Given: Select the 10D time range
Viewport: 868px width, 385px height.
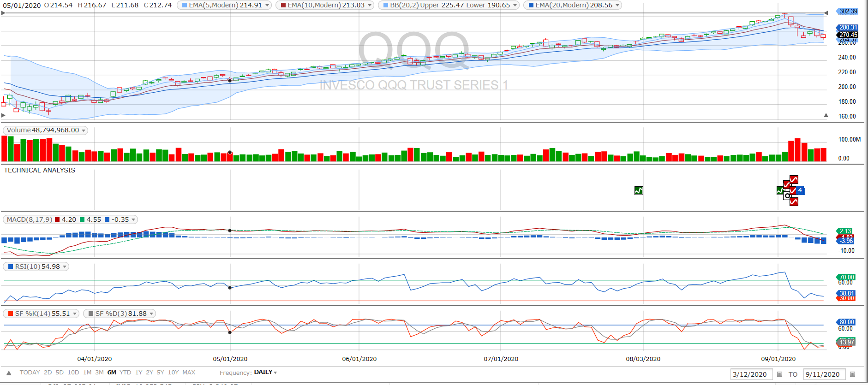Looking at the screenshot, I should [73, 373].
